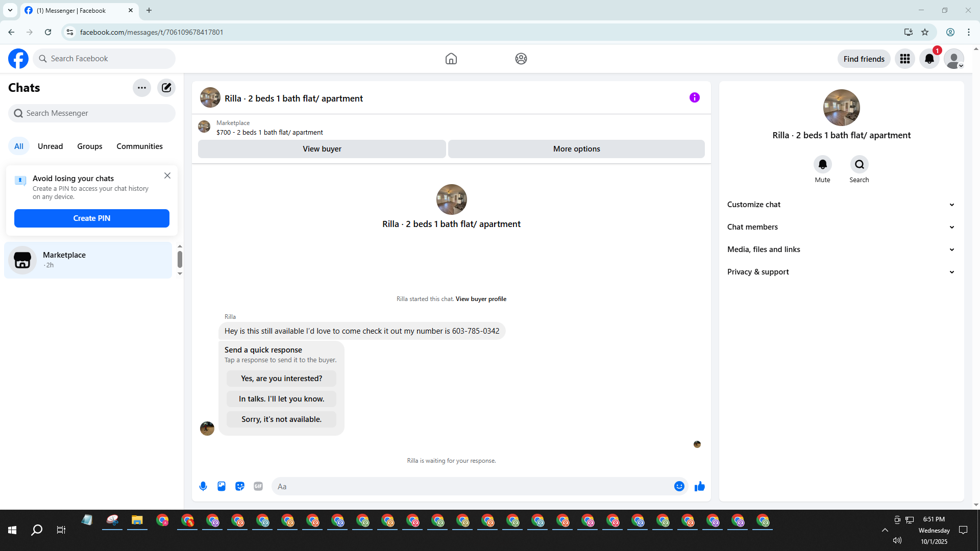
Task: Open the volume control in tray
Action: (x=897, y=540)
